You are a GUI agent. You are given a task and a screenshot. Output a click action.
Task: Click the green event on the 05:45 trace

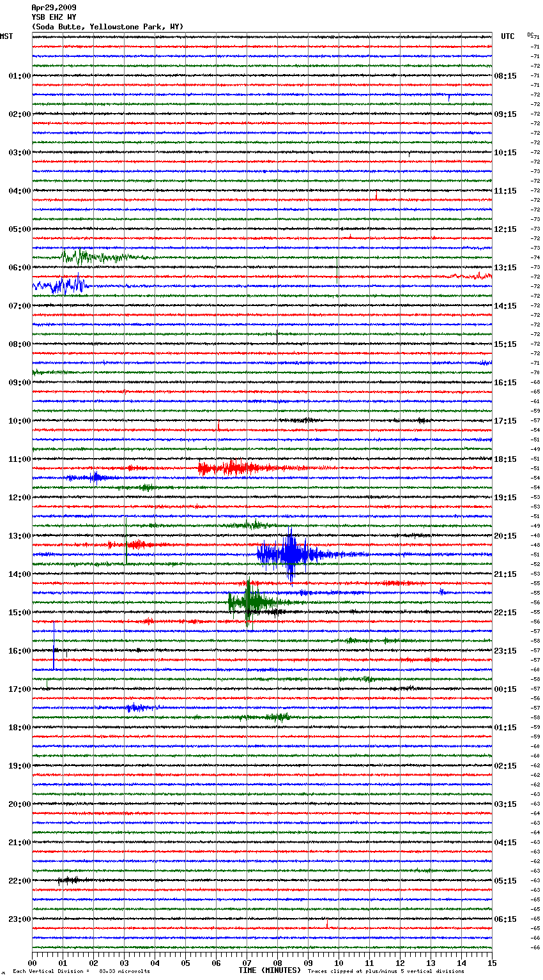pyautogui.click(x=96, y=257)
